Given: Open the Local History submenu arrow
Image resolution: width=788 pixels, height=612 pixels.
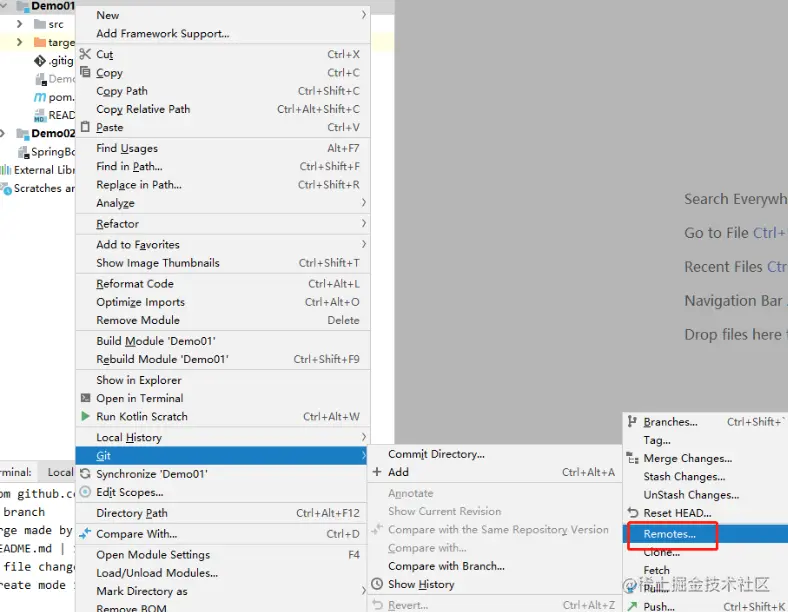Looking at the screenshot, I should point(364,437).
